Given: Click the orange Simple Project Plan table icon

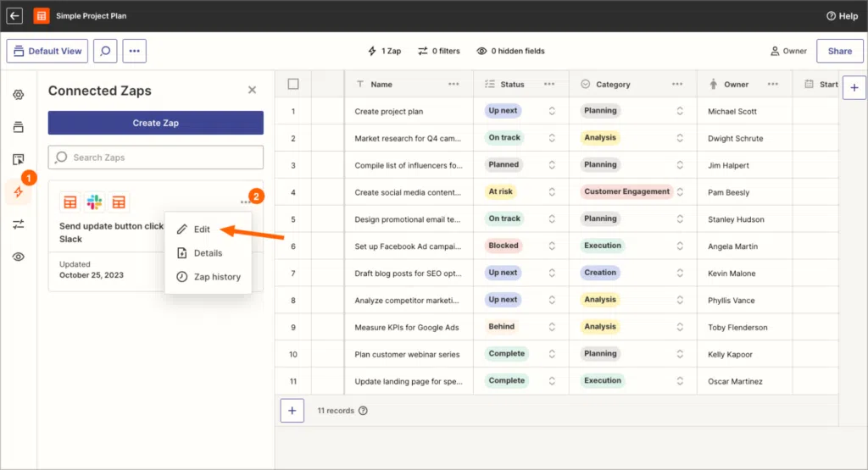Looking at the screenshot, I should click(x=42, y=15).
